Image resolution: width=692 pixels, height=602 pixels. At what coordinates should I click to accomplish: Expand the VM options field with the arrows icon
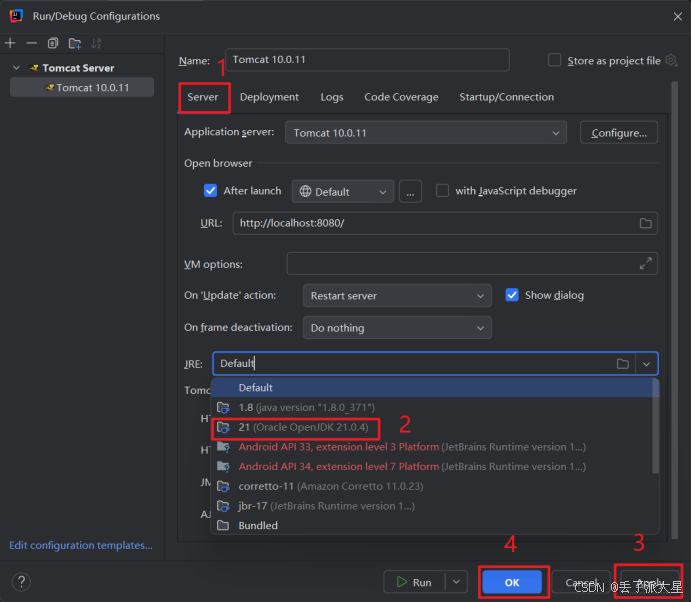coord(646,263)
